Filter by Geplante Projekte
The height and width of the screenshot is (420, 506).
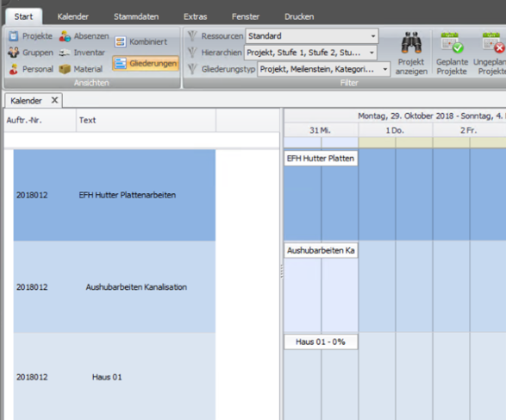(452, 53)
